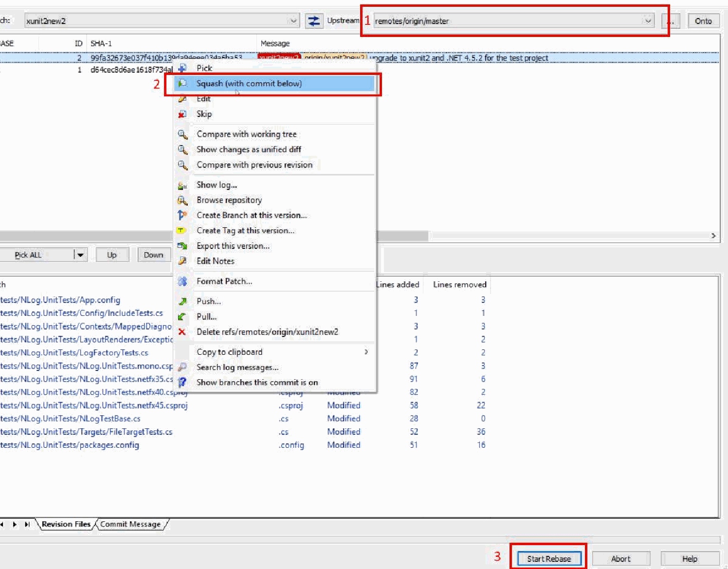Toggle the Onto button
Viewport: 728px width, 569px height.
click(x=703, y=21)
